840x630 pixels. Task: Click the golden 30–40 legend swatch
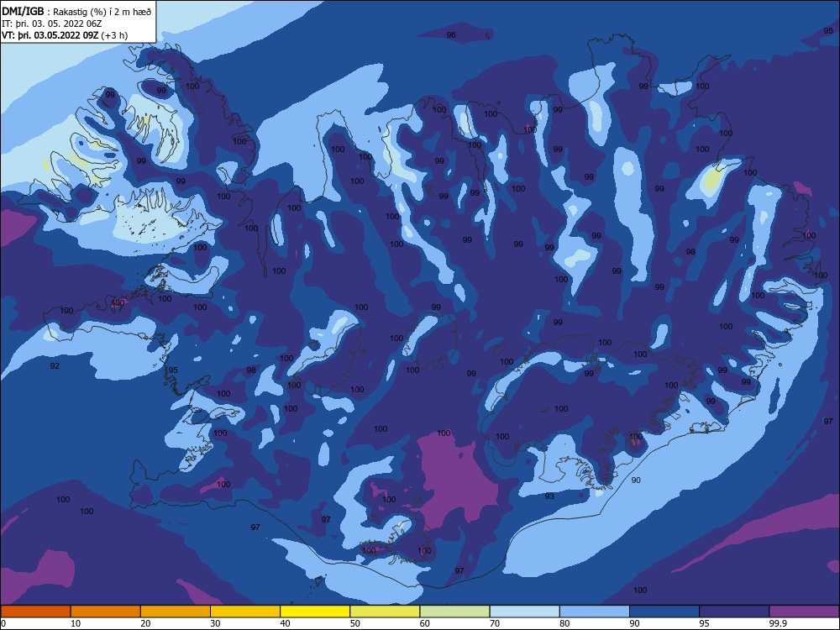[x=245, y=612]
